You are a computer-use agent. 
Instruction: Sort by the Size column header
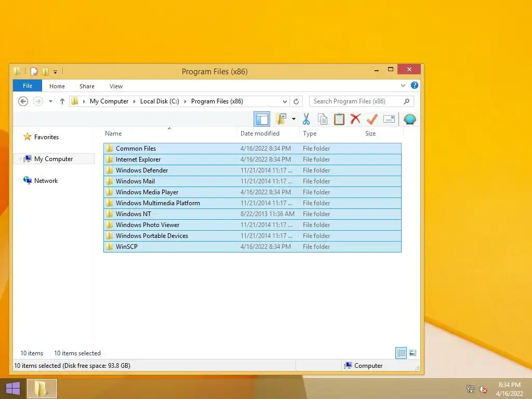[x=383, y=134]
